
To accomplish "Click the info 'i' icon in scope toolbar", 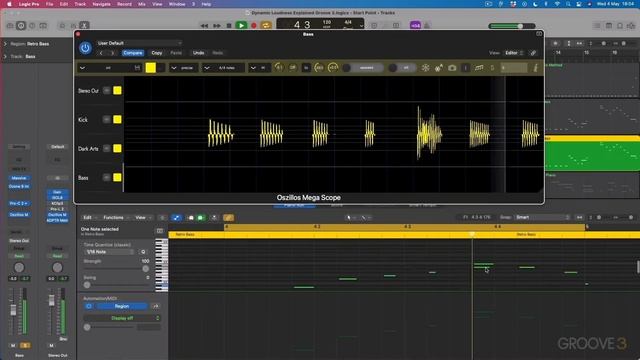I will [536, 68].
